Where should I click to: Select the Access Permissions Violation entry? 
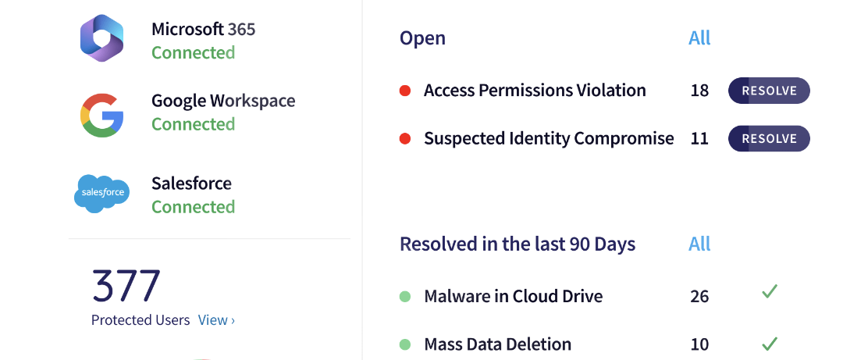pos(535,91)
